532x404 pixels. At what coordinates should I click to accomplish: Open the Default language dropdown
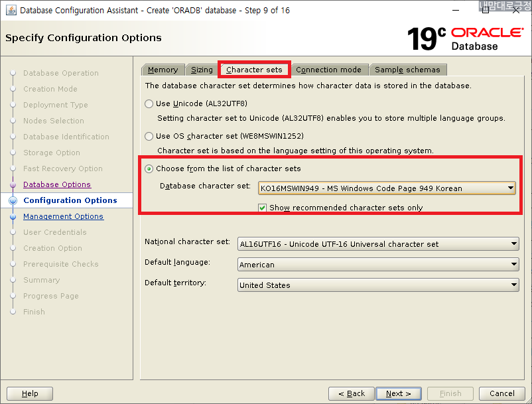point(378,265)
